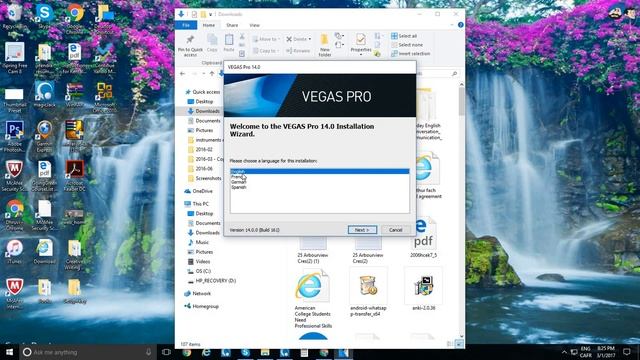Image resolution: width=640 pixels, height=360 pixels.
Task: Open Garmin Express desktop shortcut
Action: click(44, 136)
